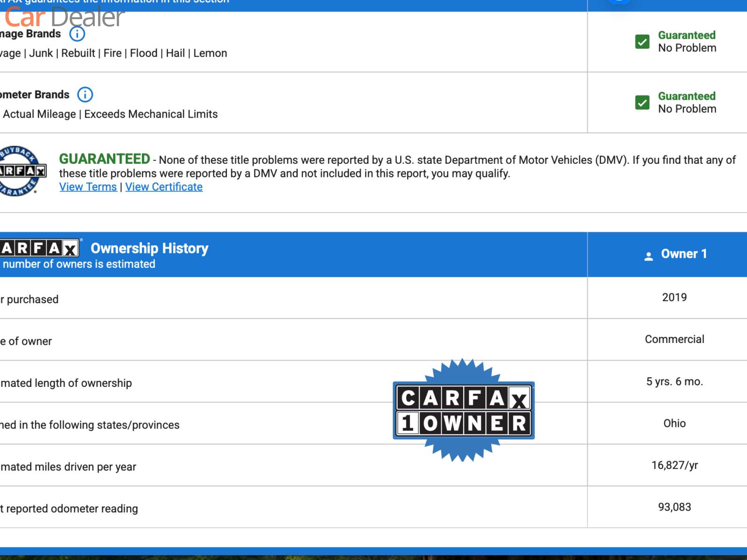Click the info icon beside Damage Brands
Screen dimensions: 747x560
pyautogui.click(x=77, y=34)
